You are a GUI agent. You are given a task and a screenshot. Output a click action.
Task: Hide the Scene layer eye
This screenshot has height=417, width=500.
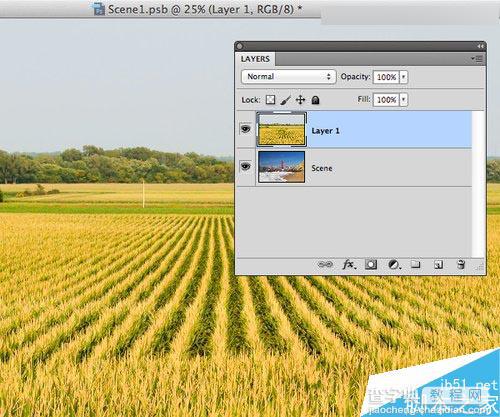click(246, 166)
